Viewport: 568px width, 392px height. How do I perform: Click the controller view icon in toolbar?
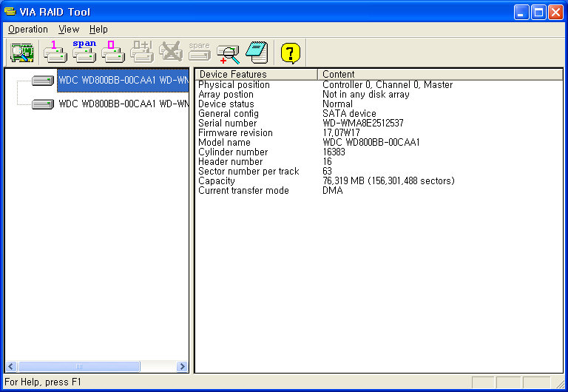21,53
